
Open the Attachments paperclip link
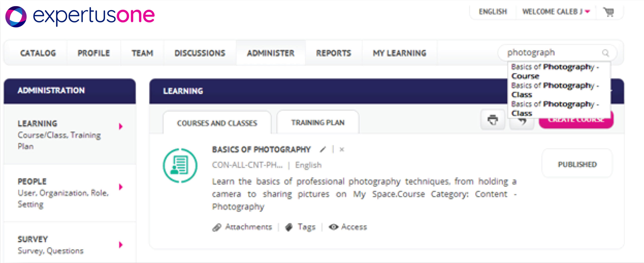pyautogui.click(x=242, y=227)
